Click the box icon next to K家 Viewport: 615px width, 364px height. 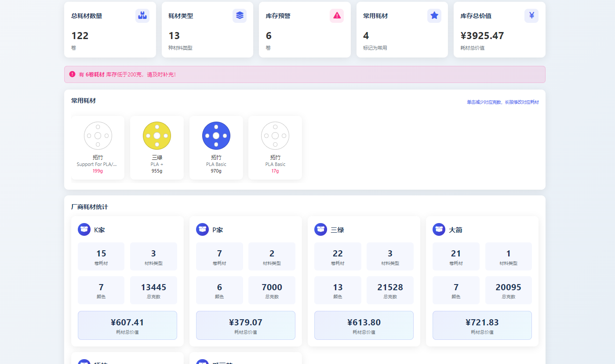pyautogui.click(x=84, y=229)
